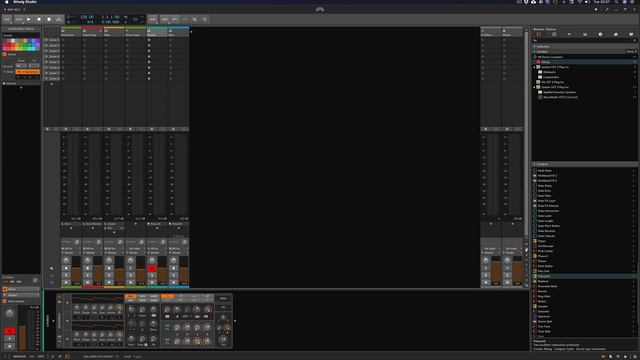Viewport: 640px width, 360px height.
Task: Click the Master channel volume fader
Action: 517,270
